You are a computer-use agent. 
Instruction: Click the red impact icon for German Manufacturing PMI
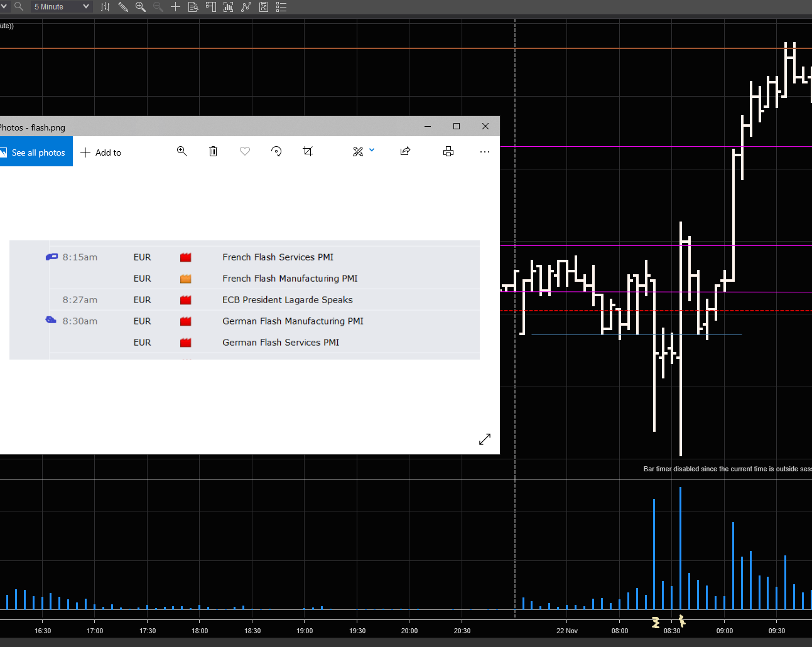coord(186,321)
